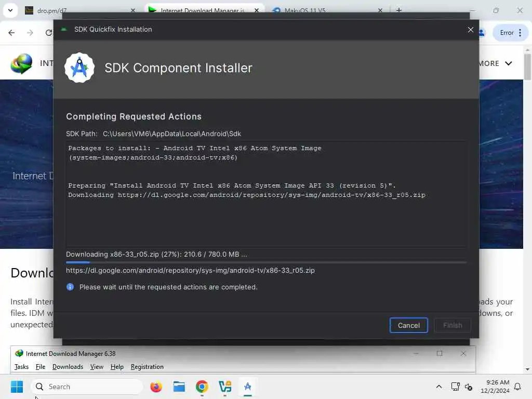The height and width of the screenshot is (399, 532).
Task: Click the Android Studio logo in installer header
Action: click(x=79, y=68)
